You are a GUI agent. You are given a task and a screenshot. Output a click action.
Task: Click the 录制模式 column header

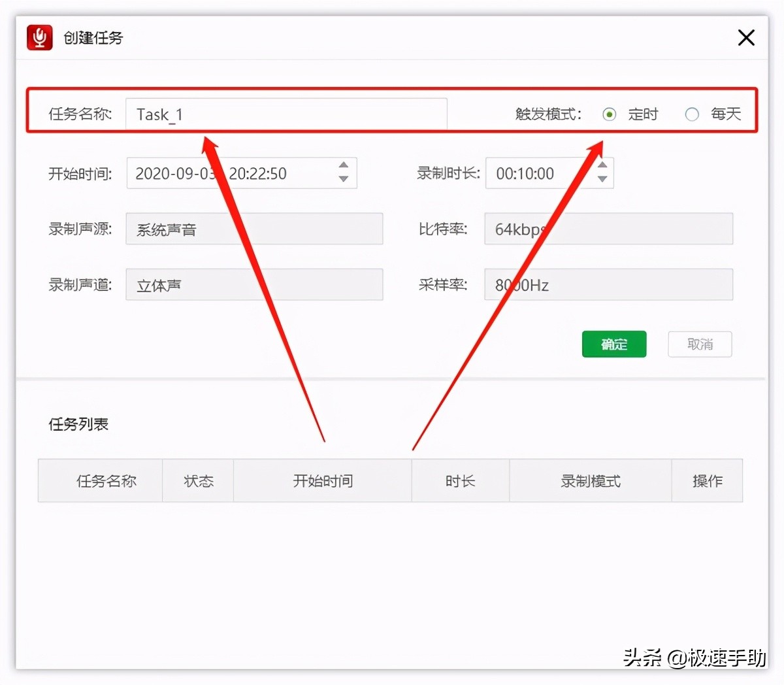click(590, 480)
